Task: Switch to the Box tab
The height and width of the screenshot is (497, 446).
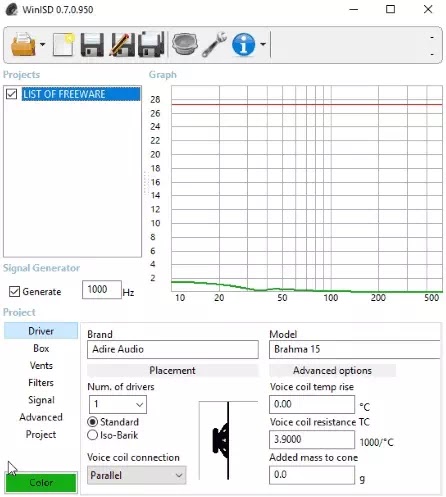Action: coord(41,348)
